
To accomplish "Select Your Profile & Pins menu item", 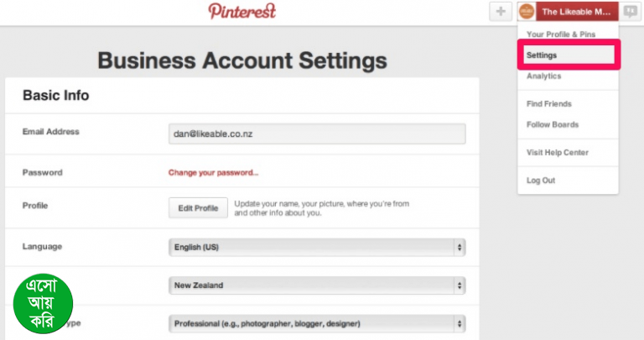I will [560, 34].
